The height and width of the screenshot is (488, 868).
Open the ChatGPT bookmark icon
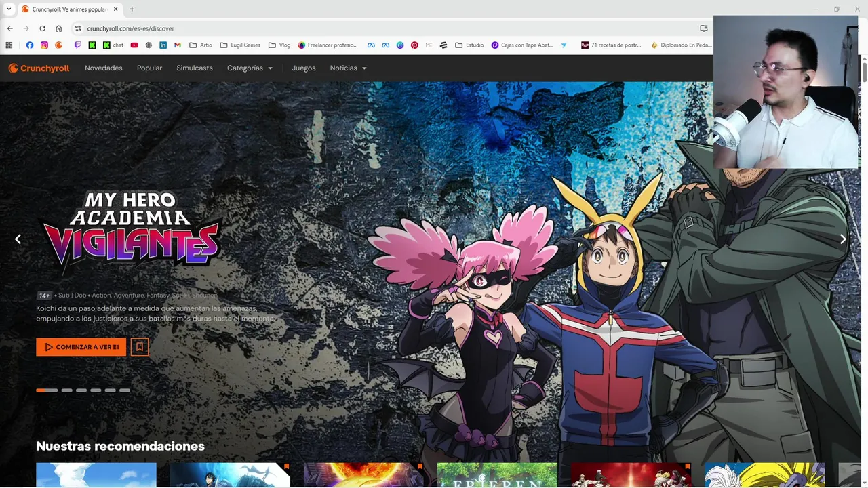149,45
